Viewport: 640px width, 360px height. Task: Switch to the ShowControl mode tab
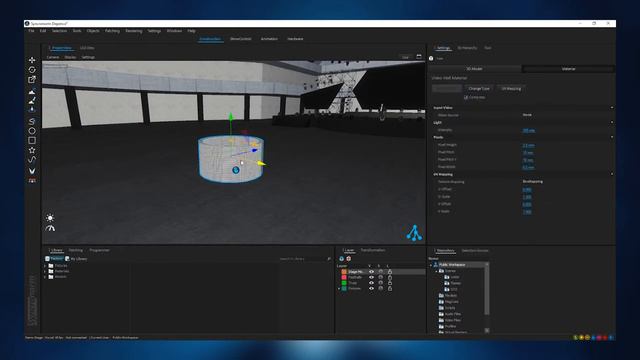coord(241,39)
